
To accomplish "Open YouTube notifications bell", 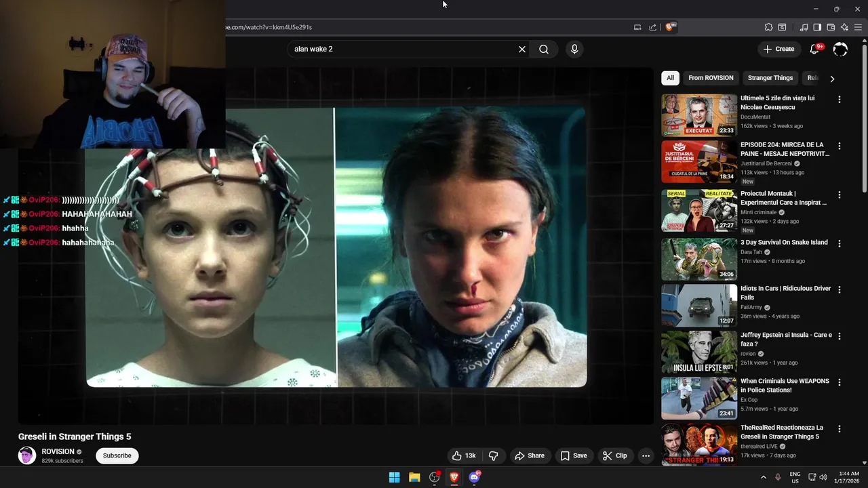I will click(815, 49).
